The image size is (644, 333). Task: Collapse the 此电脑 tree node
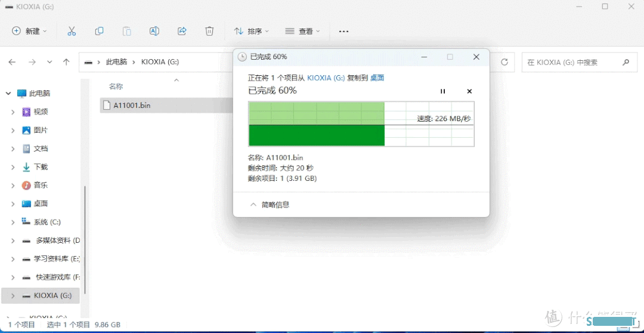click(8, 93)
